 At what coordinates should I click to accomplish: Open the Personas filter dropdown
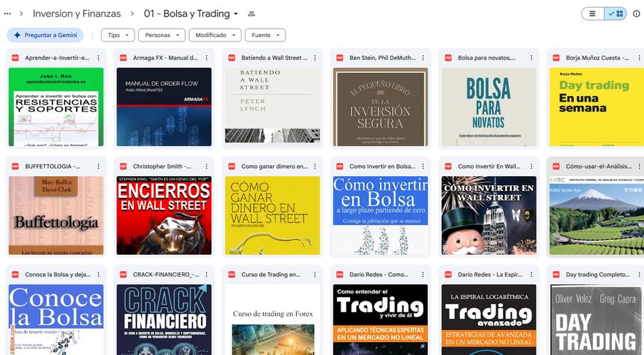pos(162,35)
